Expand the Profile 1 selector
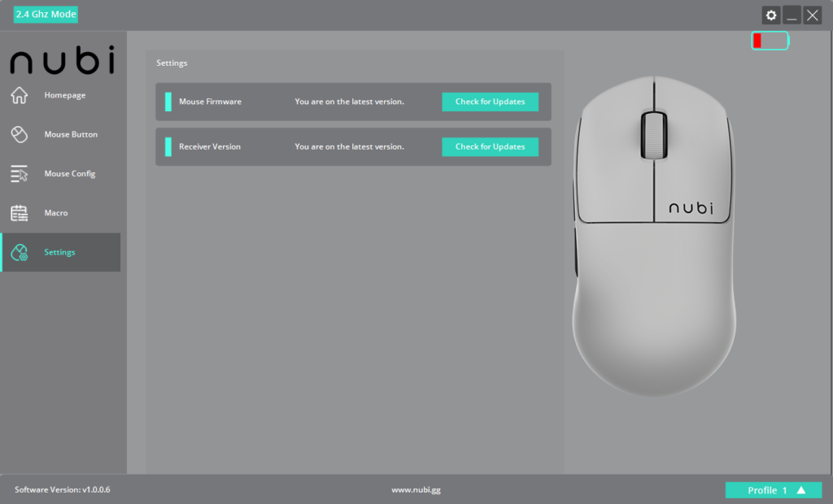 pos(773,490)
